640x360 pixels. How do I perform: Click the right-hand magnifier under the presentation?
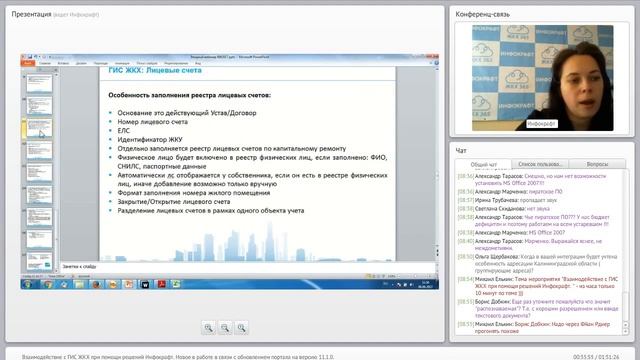tap(241, 327)
